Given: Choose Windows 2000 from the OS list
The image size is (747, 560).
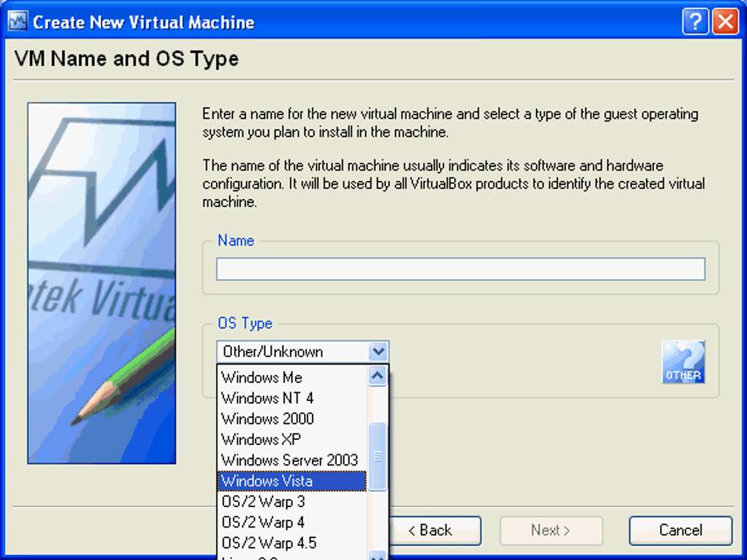Looking at the screenshot, I should point(292,419).
